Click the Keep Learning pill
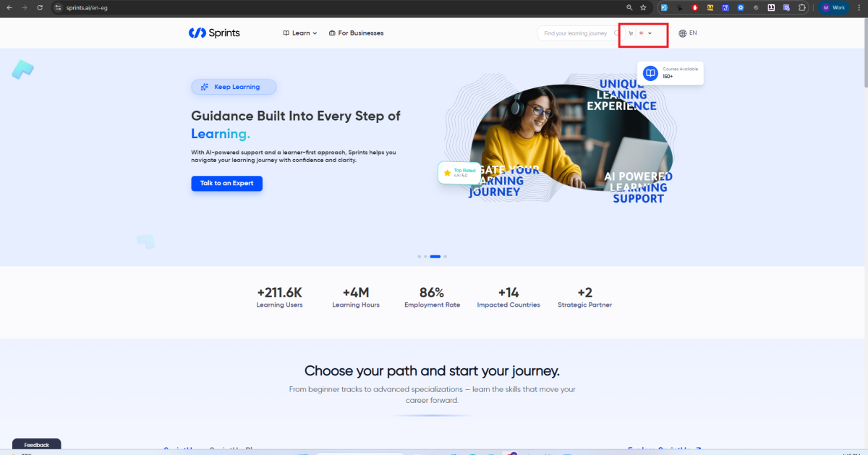868x455 pixels. (234, 87)
